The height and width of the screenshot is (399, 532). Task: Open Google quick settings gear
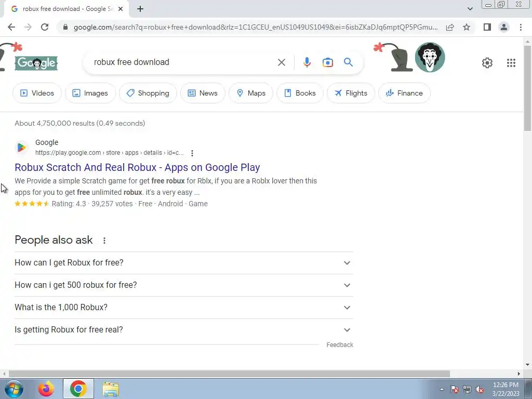click(x=487, y=63)
